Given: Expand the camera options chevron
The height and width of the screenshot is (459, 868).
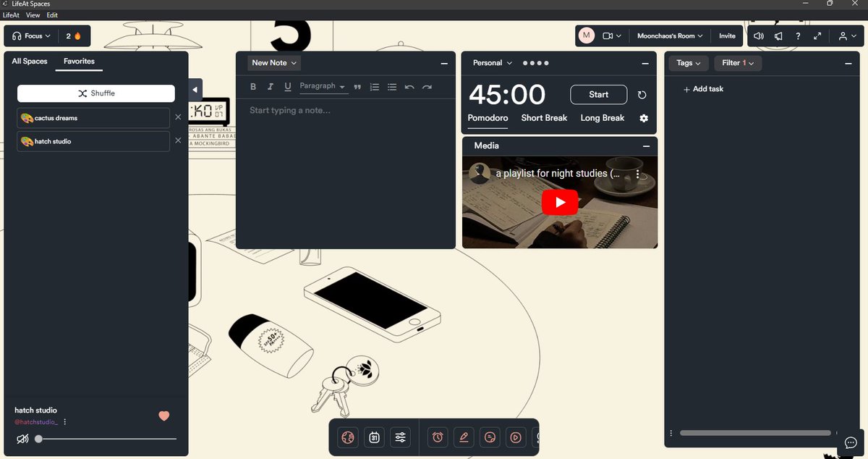Looking at the screenshot, I should click(619, 35).
